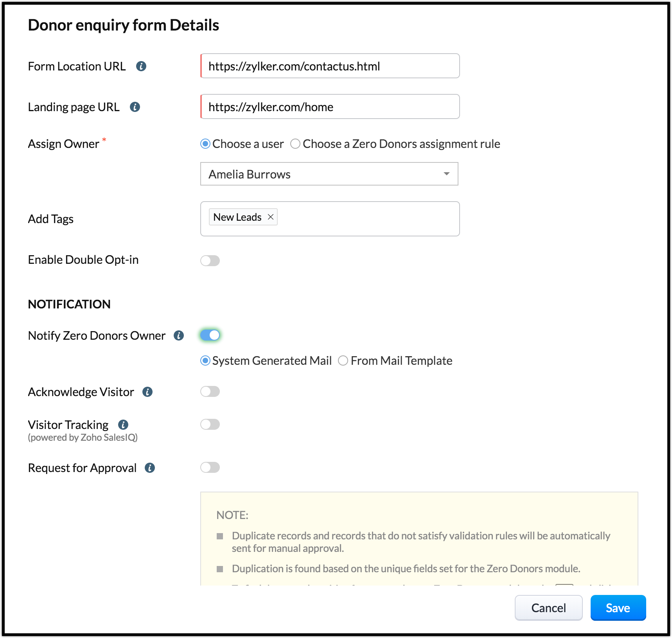The width and height of the screenshot is (672, 638).
Task: Click info icon beside Notify Zero Donors Owner
Action: point(179,335)
